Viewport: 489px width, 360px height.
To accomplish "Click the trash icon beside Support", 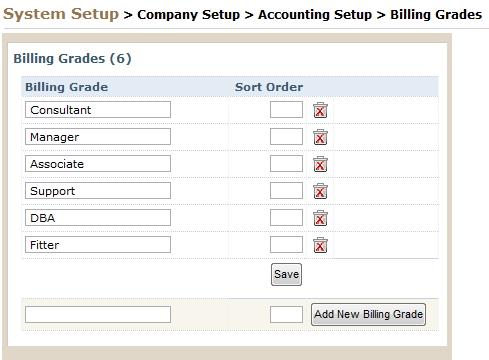I will 320,191.
